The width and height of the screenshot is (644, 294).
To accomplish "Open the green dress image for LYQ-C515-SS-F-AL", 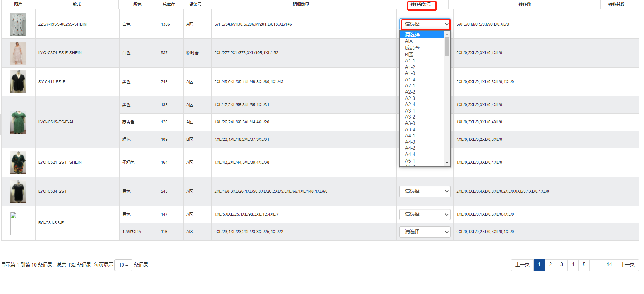I will click(18, 122).
